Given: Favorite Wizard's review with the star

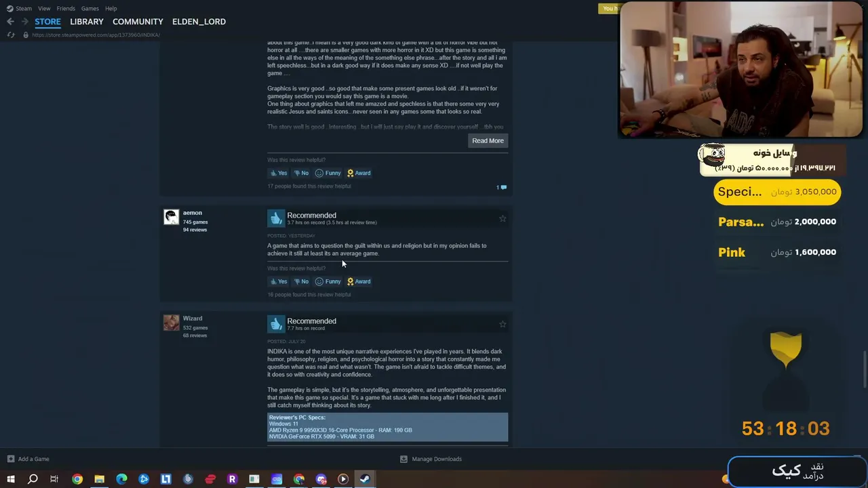Looking at the screenshot, I should [x=502, y=324].
